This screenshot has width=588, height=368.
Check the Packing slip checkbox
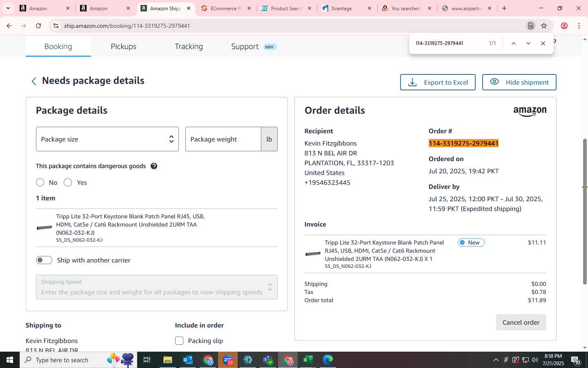179,341
